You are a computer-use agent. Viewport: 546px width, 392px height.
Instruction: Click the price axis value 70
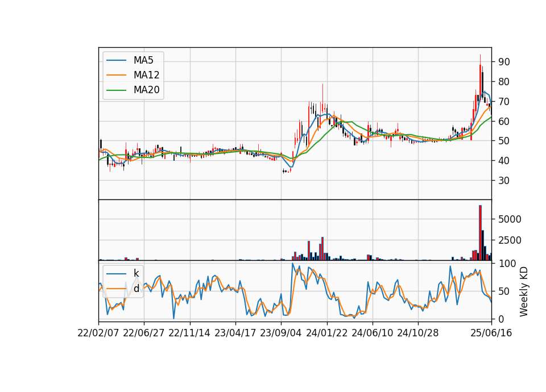coord(504,102)
